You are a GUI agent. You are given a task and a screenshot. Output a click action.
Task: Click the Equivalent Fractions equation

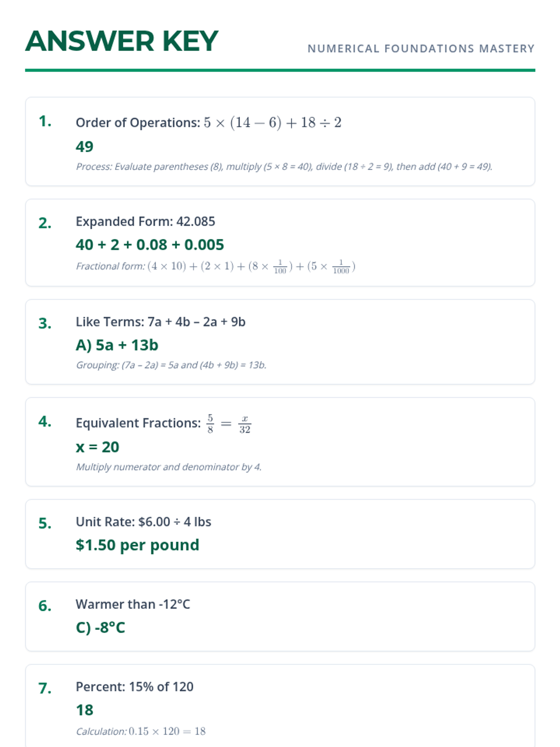point(163,423)
